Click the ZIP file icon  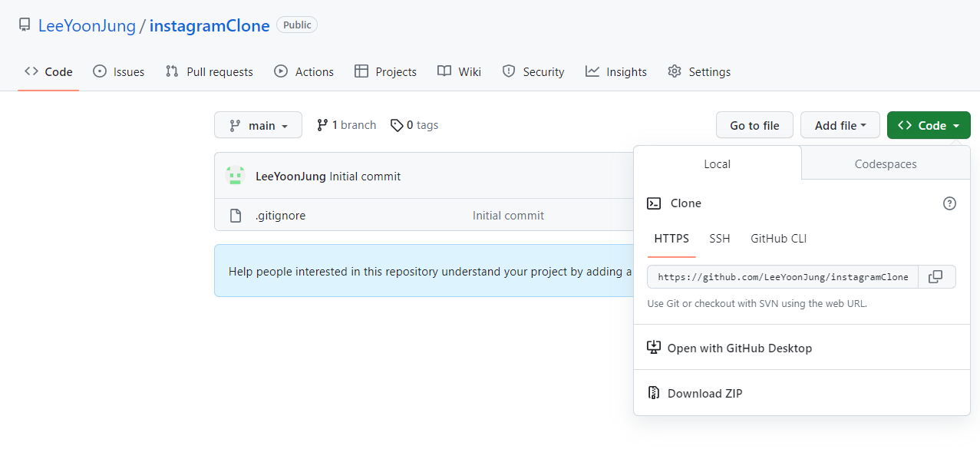(654, 393)
